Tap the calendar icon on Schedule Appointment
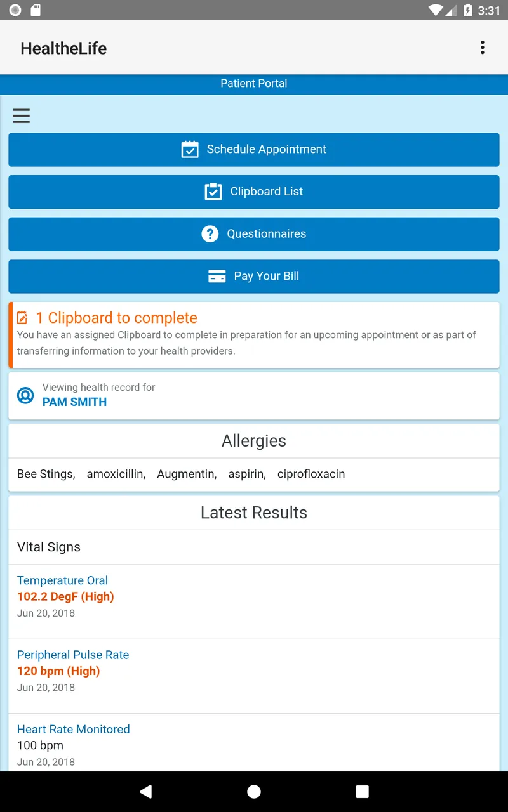 [x=190, y=149]
